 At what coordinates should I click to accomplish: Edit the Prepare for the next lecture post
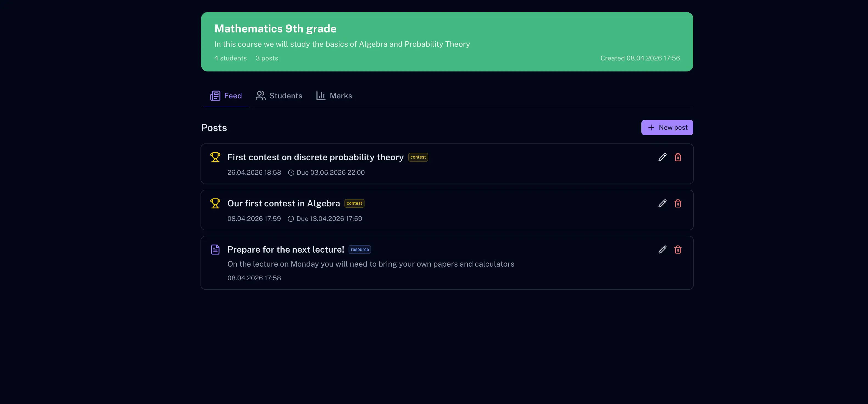coord(662,250)
